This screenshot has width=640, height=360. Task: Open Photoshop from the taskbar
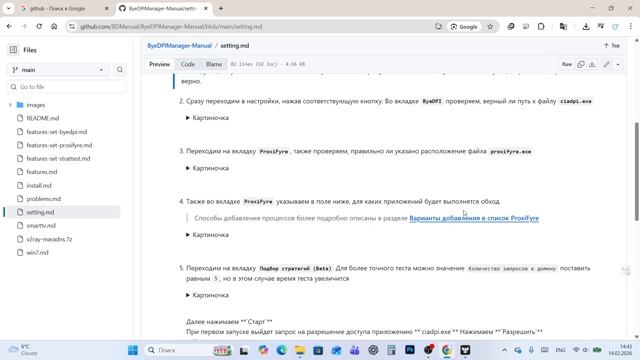pos(410,350)
